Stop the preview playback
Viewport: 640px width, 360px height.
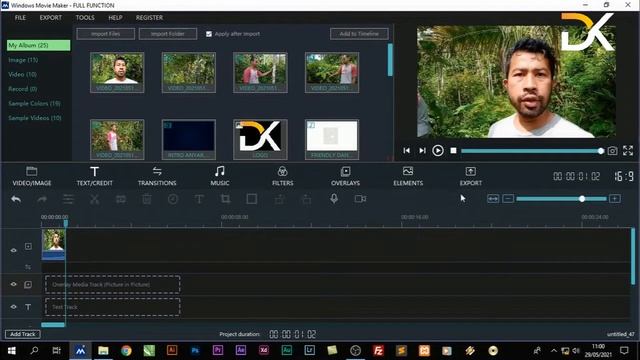453,151
